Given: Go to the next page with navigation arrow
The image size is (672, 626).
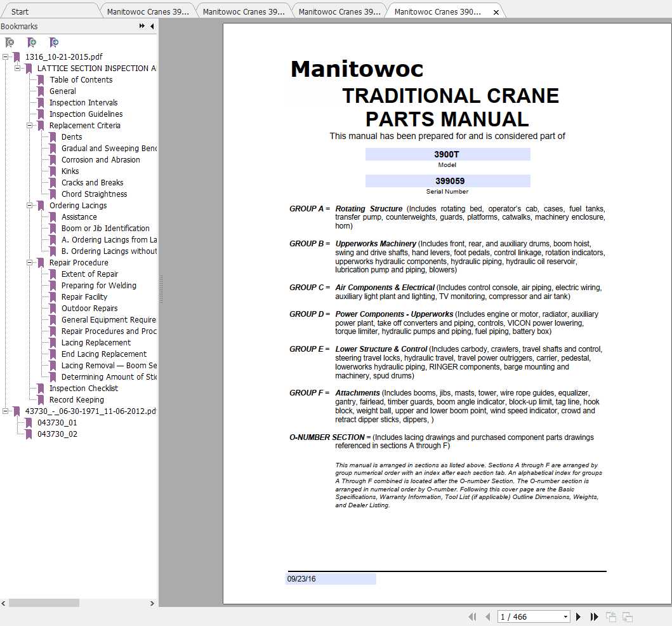Looking at the screenshot, I should coord(578,616).
